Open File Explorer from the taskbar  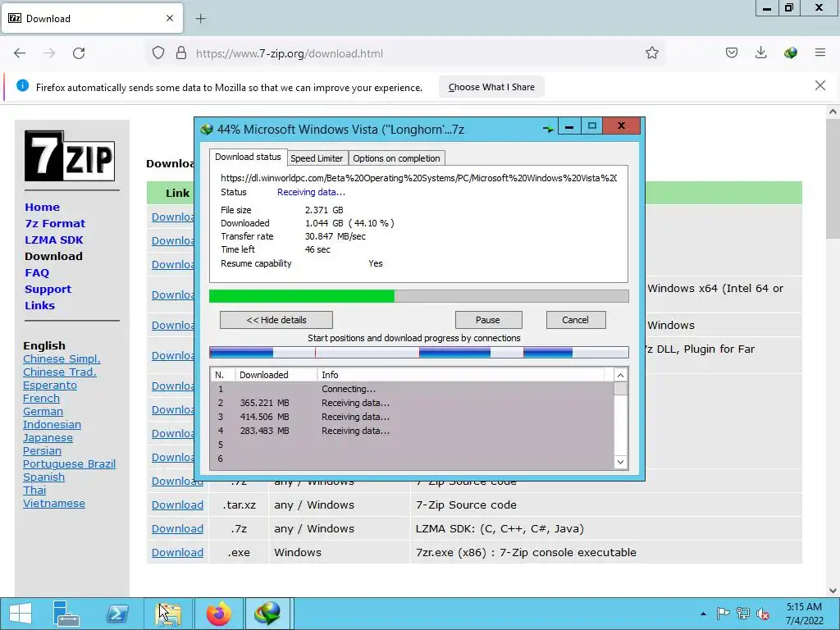point(168,614)
